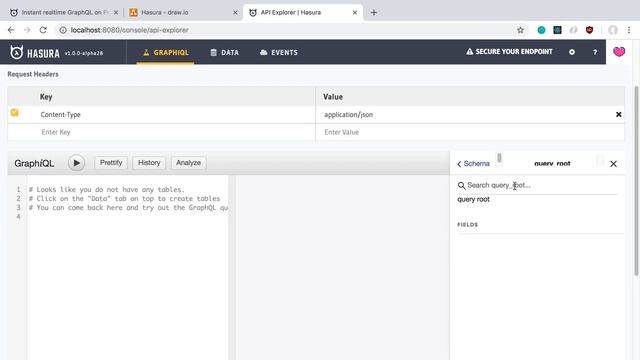The width and height of the screenshot is (640, 360).
Task: Click the dark square extension icon
Action: [x=557, y=30]
